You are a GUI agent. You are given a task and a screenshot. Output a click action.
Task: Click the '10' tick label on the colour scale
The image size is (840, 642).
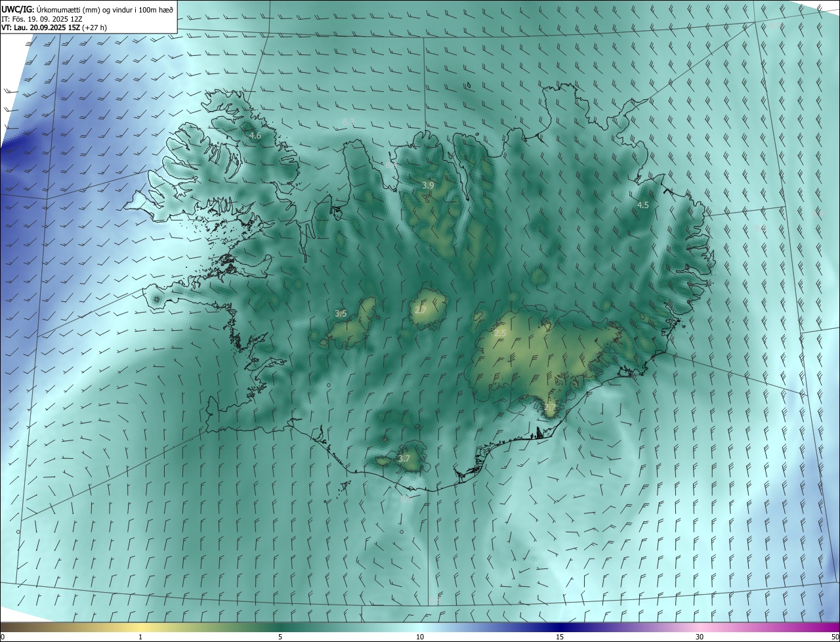click(420, 637)
